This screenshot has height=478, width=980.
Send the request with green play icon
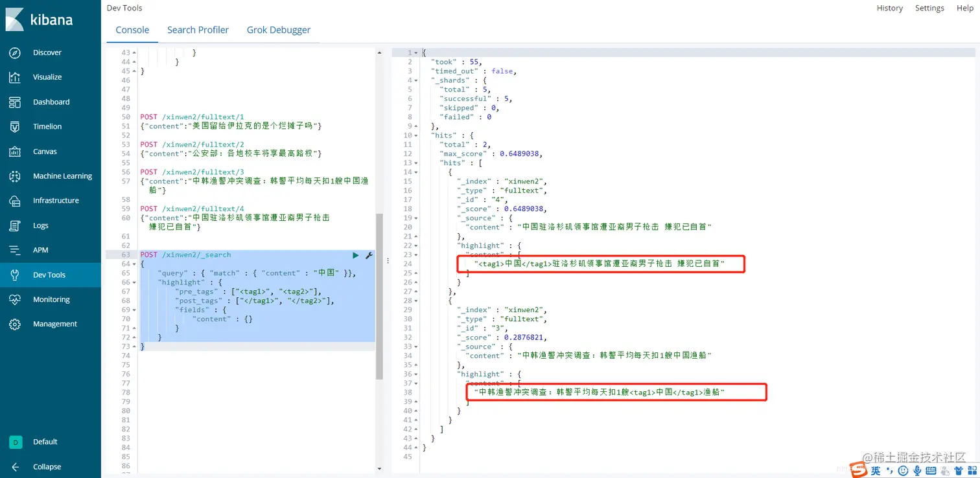coord(355,255)
